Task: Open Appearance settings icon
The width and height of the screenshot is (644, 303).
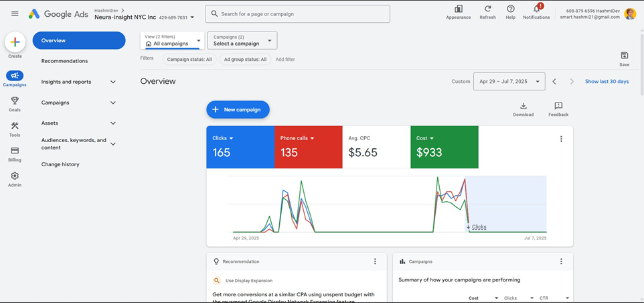Action: pos(459,9)
